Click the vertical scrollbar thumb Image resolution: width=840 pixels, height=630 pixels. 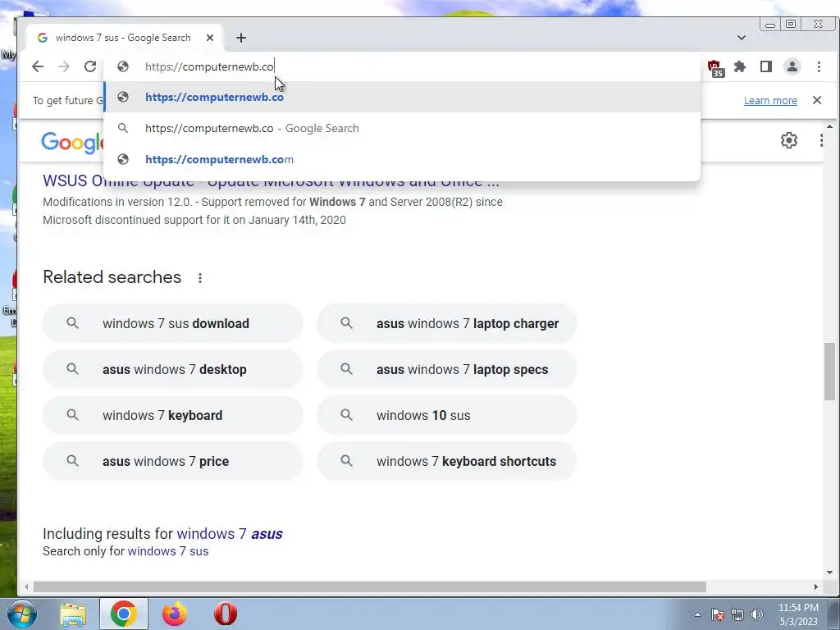coord(829,371)
